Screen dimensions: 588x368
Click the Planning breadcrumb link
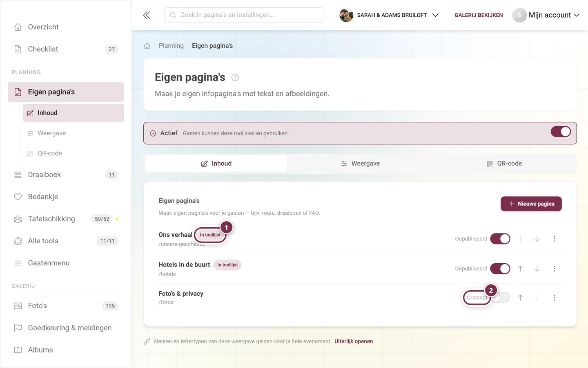171,46
